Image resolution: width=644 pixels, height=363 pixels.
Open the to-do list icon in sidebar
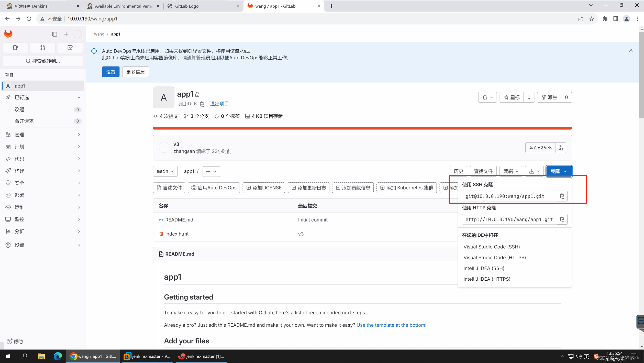coord(70,48)
